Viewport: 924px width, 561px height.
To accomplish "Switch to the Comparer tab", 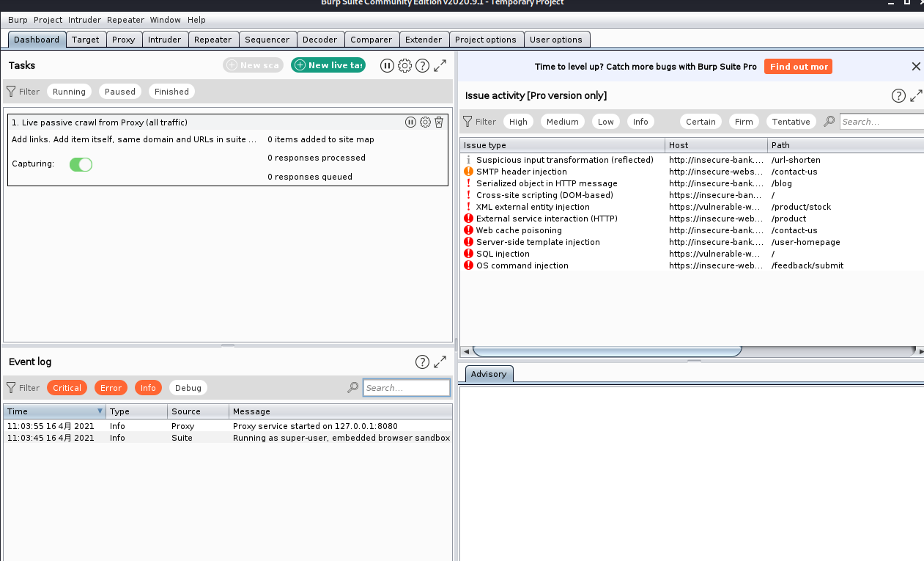I will tap(372, 40).
